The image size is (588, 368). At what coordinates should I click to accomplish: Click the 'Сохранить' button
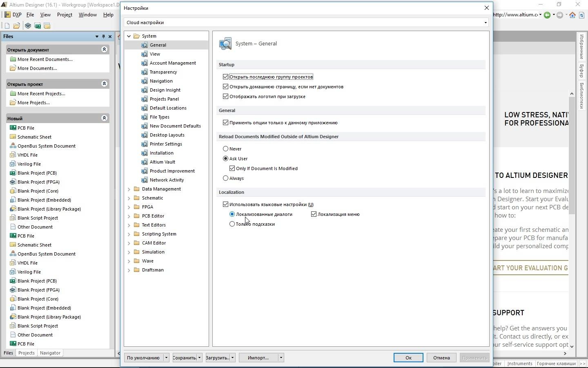[x=185, y=358]
